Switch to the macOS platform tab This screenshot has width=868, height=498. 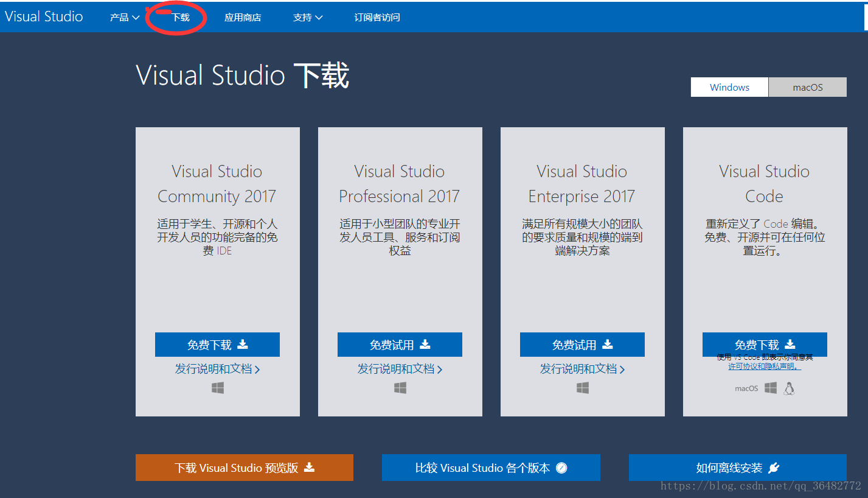point(808,87)
